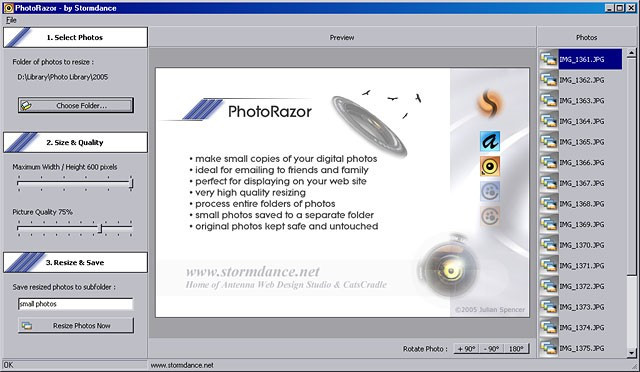Click the PhotoRazor title bar app icon
Image resolution: width=640 pixels, height=372 pixels.
coord(8,8)
